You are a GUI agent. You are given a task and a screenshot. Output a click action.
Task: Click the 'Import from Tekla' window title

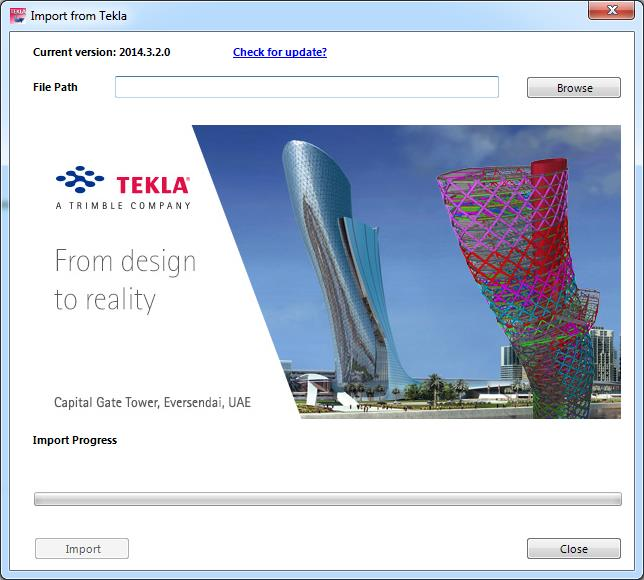tap(78, 16)
